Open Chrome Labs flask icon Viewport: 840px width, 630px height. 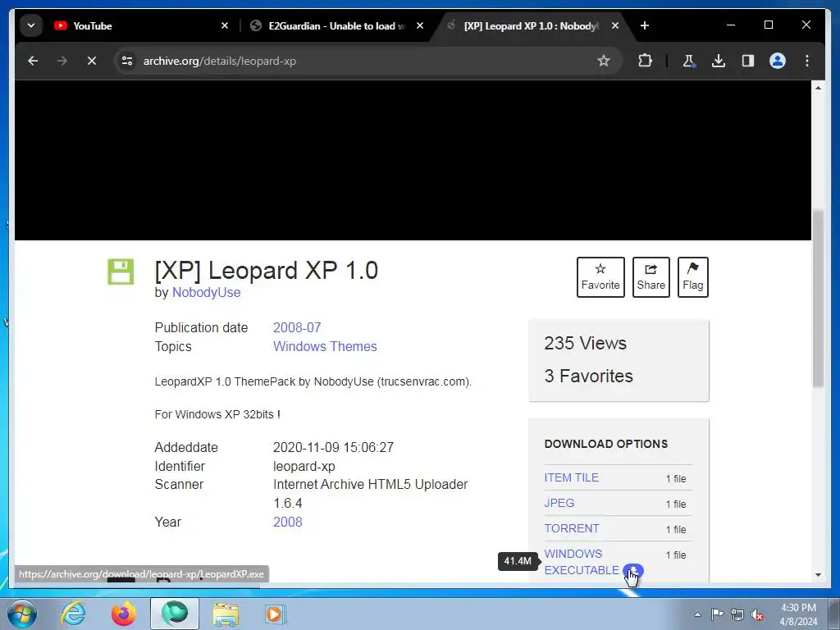pos(689,61)
